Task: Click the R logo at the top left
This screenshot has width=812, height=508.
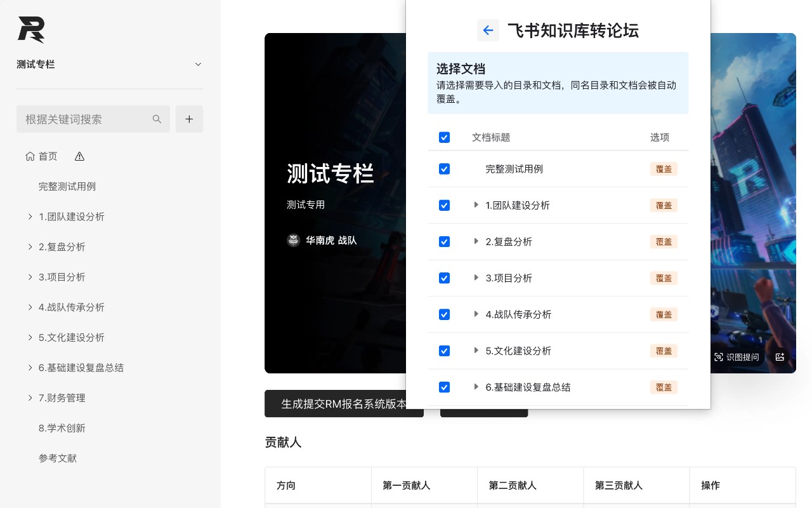Action: tap(32, 30)
